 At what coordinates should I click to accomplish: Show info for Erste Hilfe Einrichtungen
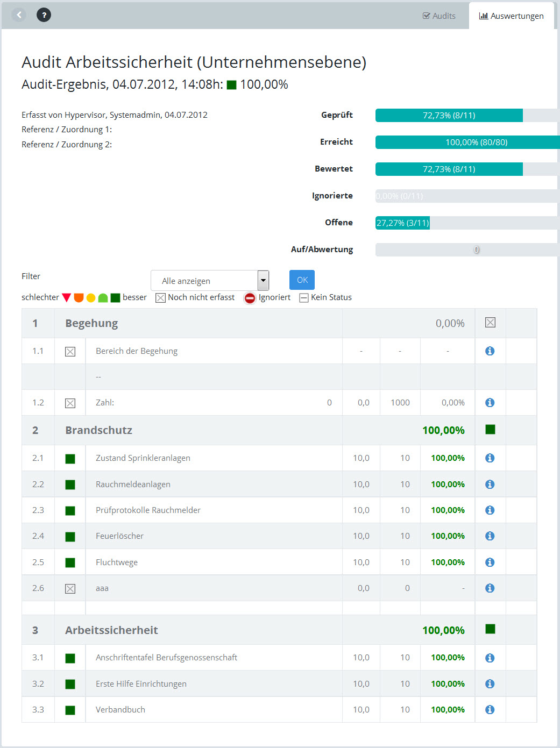pyautogui.click(x=490, y=684)
